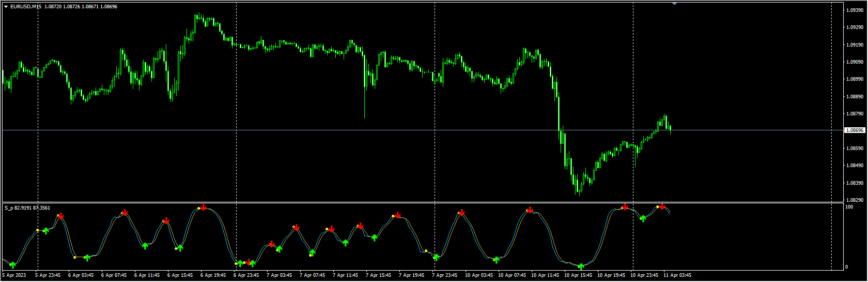868x282 pixels.
Task: Click the green arrow on the 7 Apr 23:45 separator
Action: point(437,257)
